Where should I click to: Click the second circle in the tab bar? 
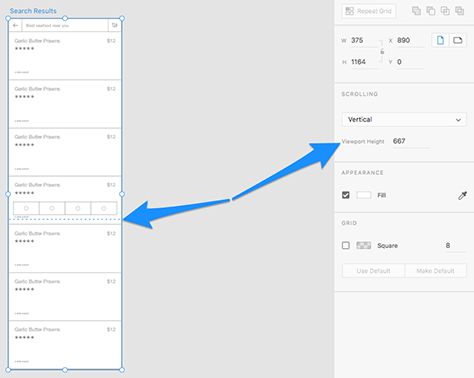(x=52, y=208)
